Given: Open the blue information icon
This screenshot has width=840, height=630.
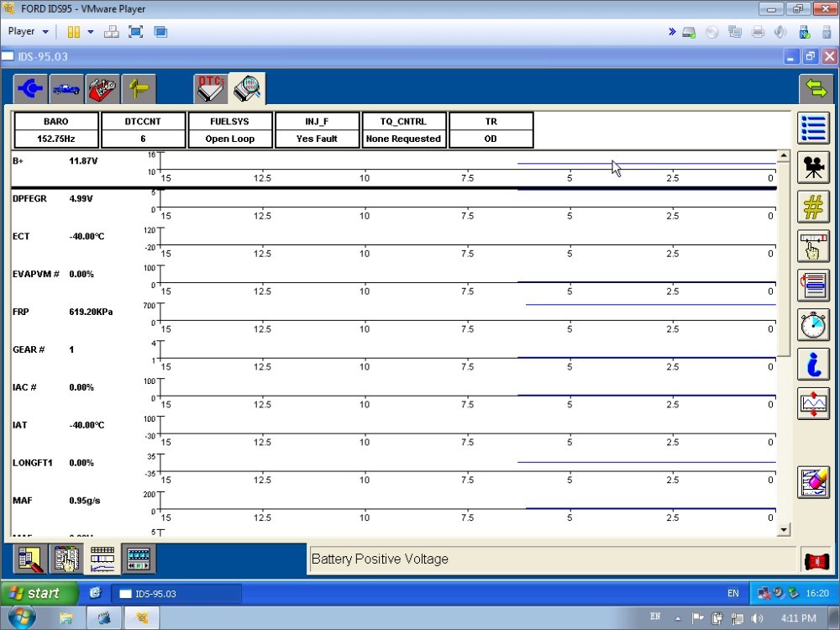Looking at the screenshot, I should coord(813,365).
